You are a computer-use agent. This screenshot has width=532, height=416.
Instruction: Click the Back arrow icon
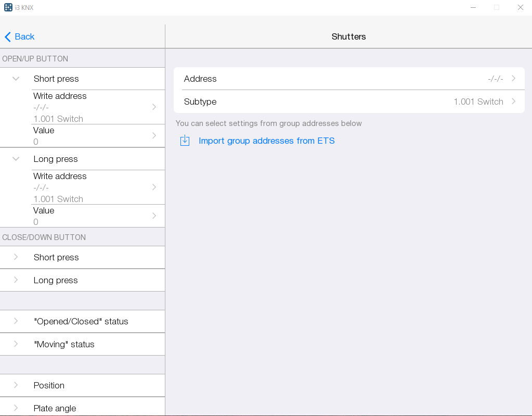point(7,37)
